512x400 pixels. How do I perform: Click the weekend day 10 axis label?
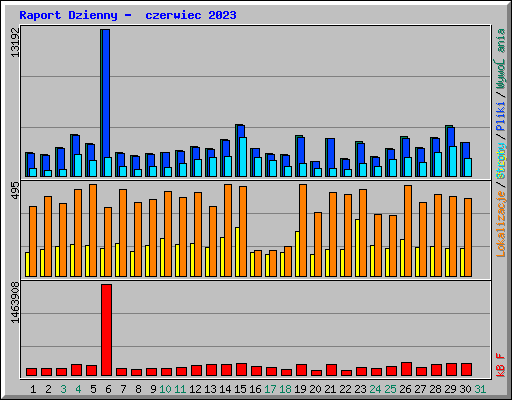(x=165, y=389)
